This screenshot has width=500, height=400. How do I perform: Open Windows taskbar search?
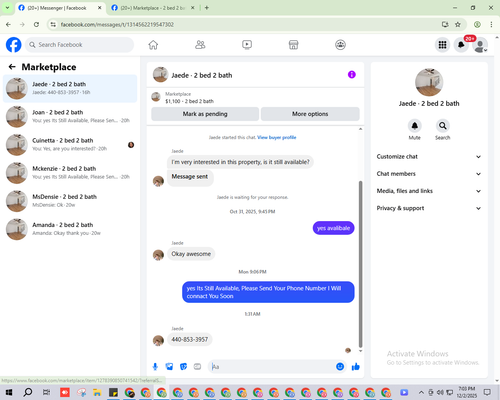[x=28, y=392]
